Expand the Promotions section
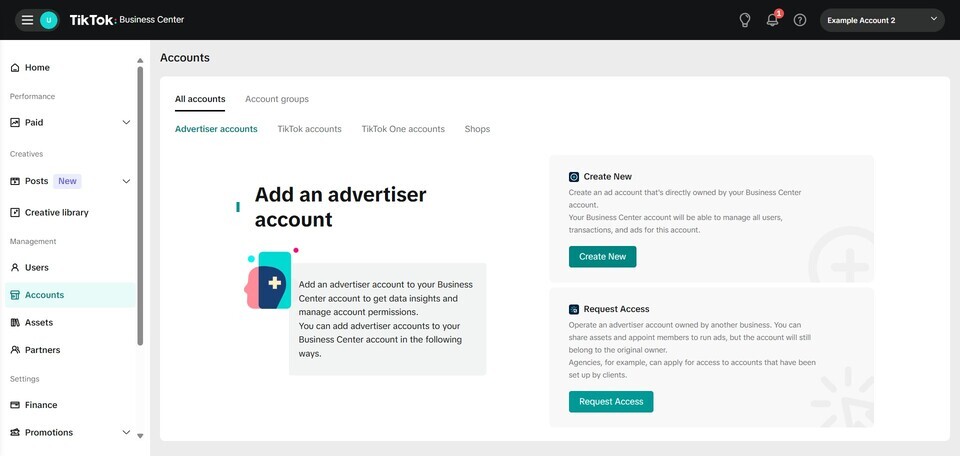 [126, 433]
